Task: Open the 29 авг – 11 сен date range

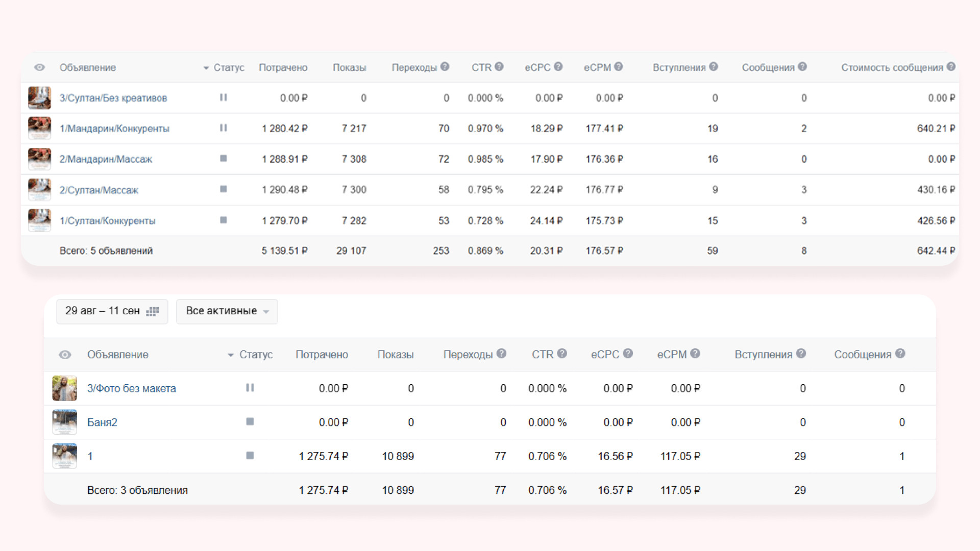Action: coord(103,311)
